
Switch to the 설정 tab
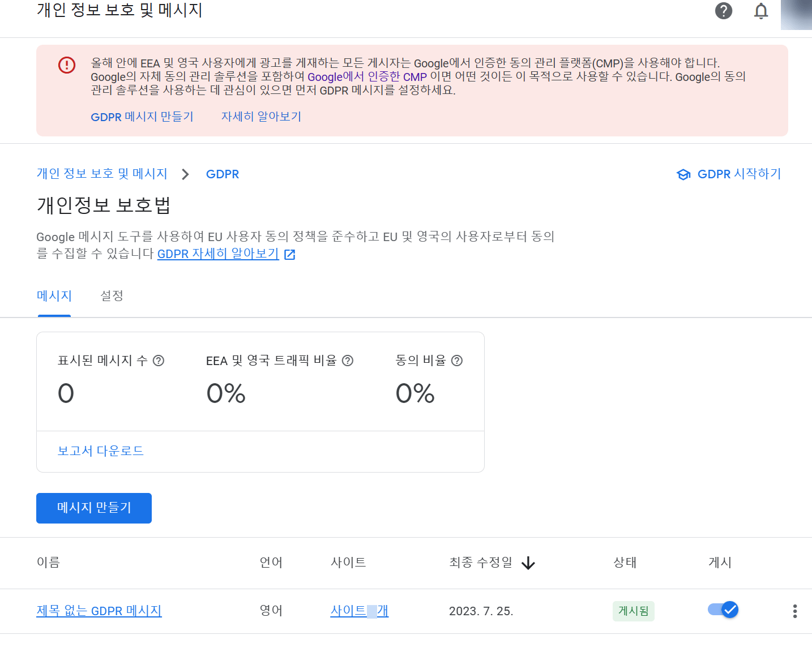click(x=112, y=296)
